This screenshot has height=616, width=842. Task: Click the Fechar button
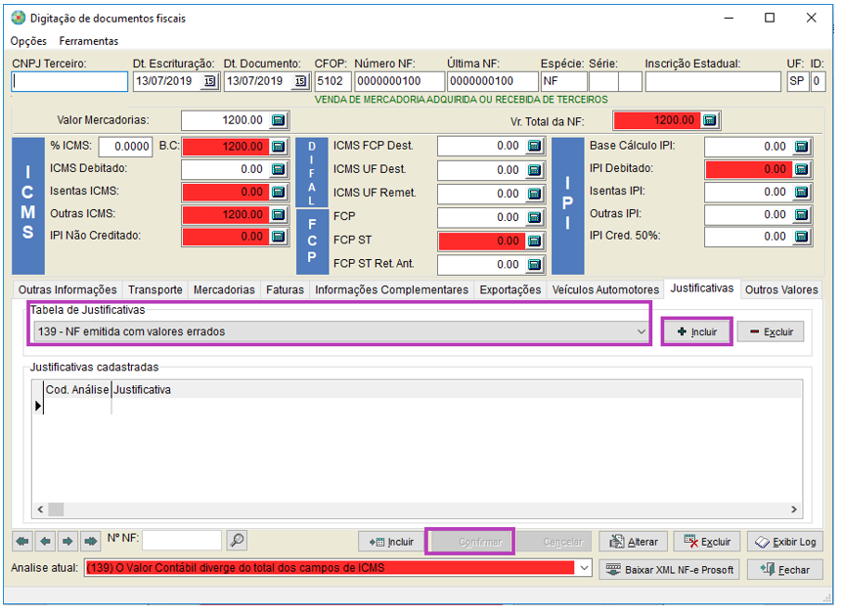pyautogui.click(x=785, y=570)
